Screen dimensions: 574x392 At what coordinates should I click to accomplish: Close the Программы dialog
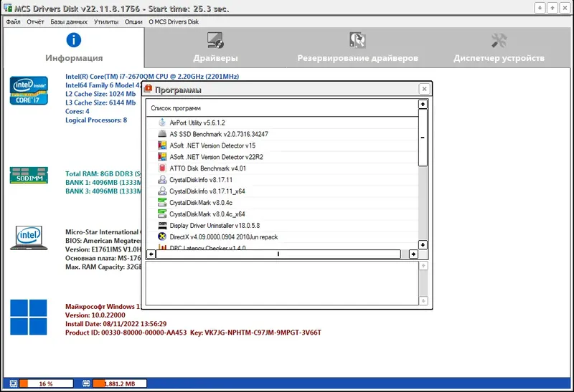coord(424,89)
